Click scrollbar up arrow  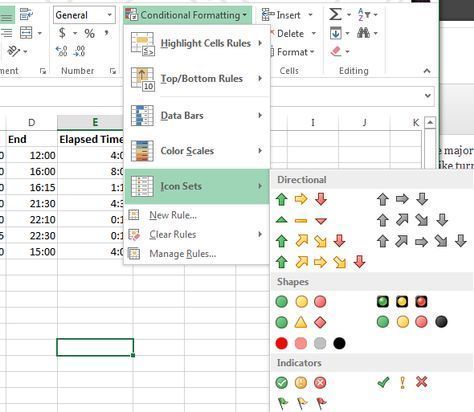430,123
